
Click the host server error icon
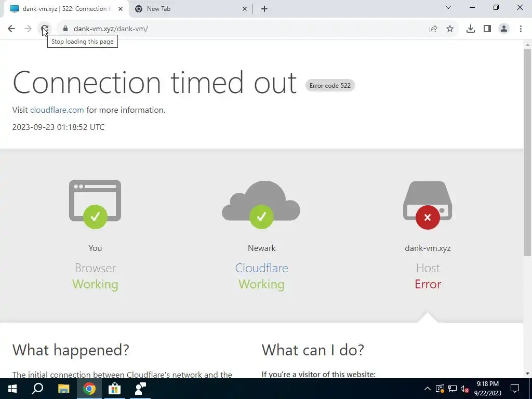click(x=428, y=205)
